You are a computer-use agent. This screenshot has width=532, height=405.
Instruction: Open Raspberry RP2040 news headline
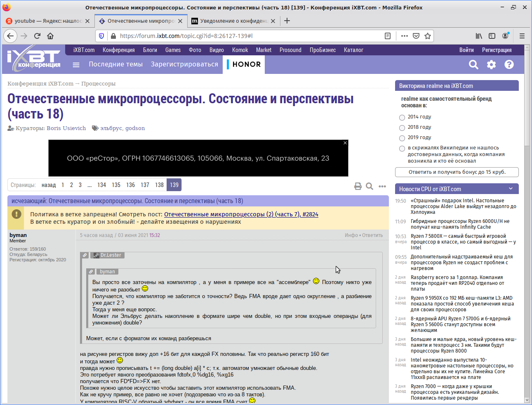[457, 283]
